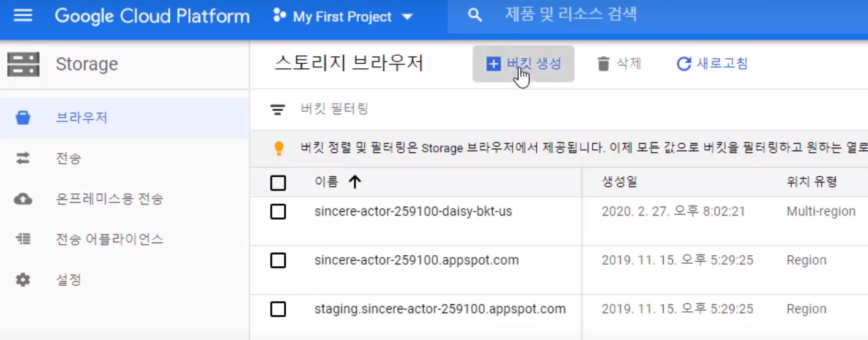Screen dimensions: 868x340
Task: Click the refresh arrow icon beside 새로고침
Action: pos(683,64)
